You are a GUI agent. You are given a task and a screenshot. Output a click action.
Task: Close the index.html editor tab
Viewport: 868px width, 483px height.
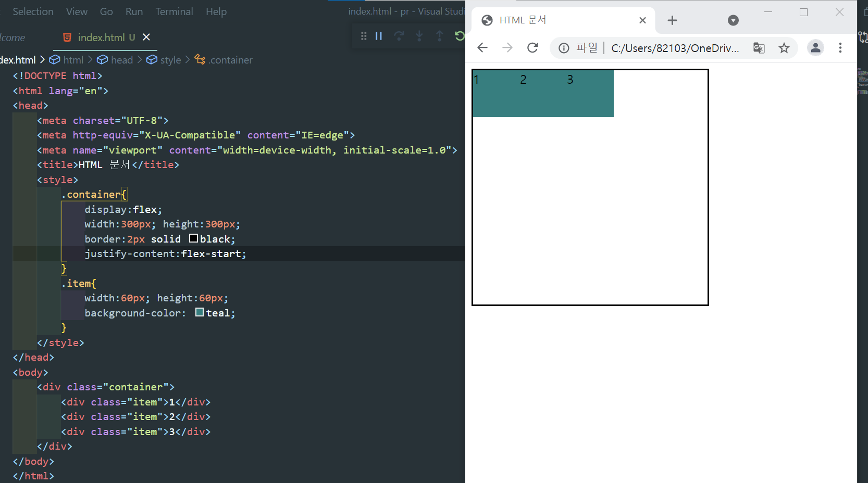[x=146, y=37]
